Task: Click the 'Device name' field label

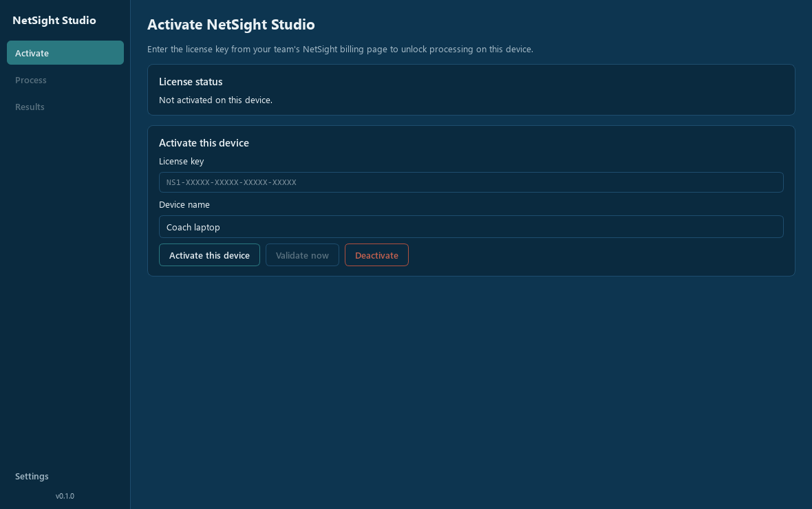Action: (184, 204)
